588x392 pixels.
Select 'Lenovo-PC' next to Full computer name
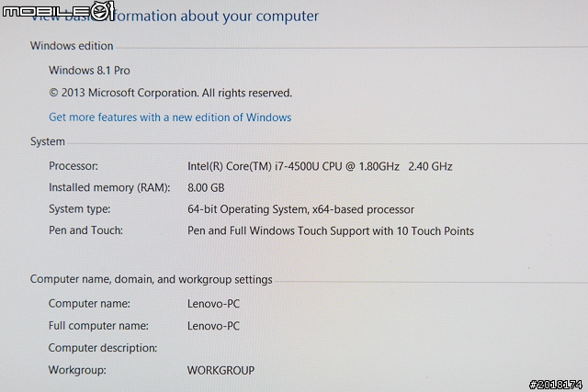pos(213,326)
